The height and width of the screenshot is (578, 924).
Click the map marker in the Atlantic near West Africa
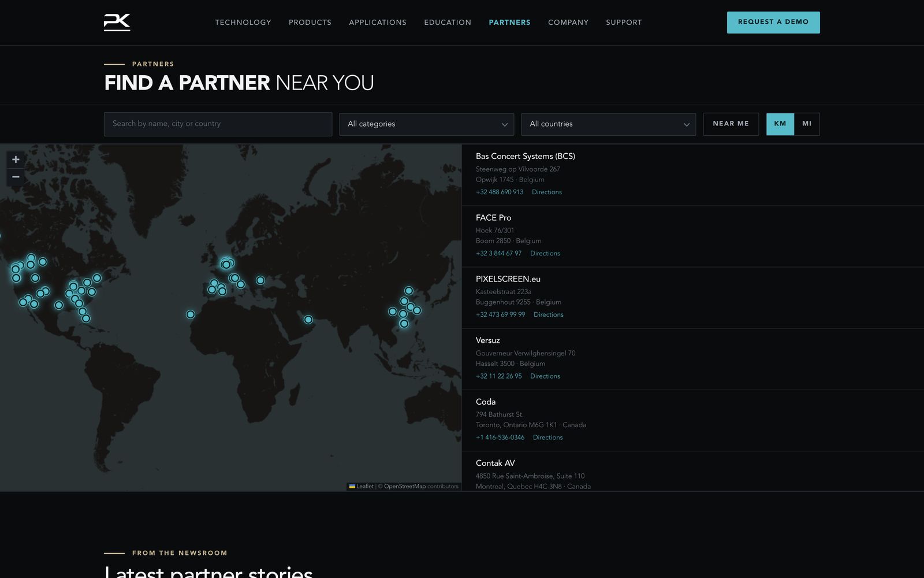pyautogui.click(x=191, y=314)
